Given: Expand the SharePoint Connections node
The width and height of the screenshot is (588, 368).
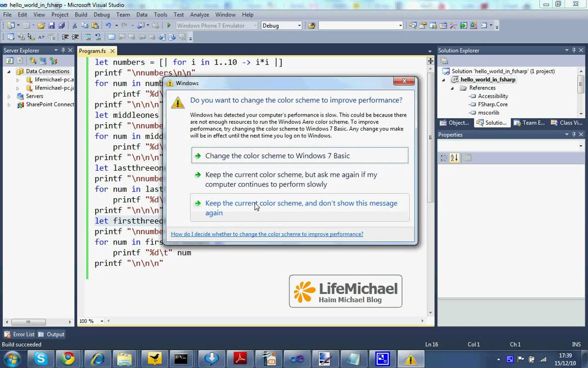Looking at the screenshot, I should click(9, 105).
